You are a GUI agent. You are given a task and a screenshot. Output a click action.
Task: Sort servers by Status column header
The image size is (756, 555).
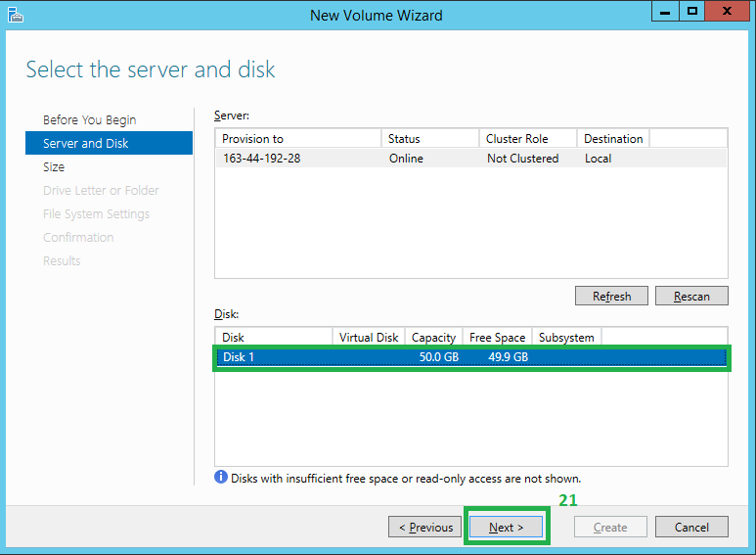pos(429,138)
